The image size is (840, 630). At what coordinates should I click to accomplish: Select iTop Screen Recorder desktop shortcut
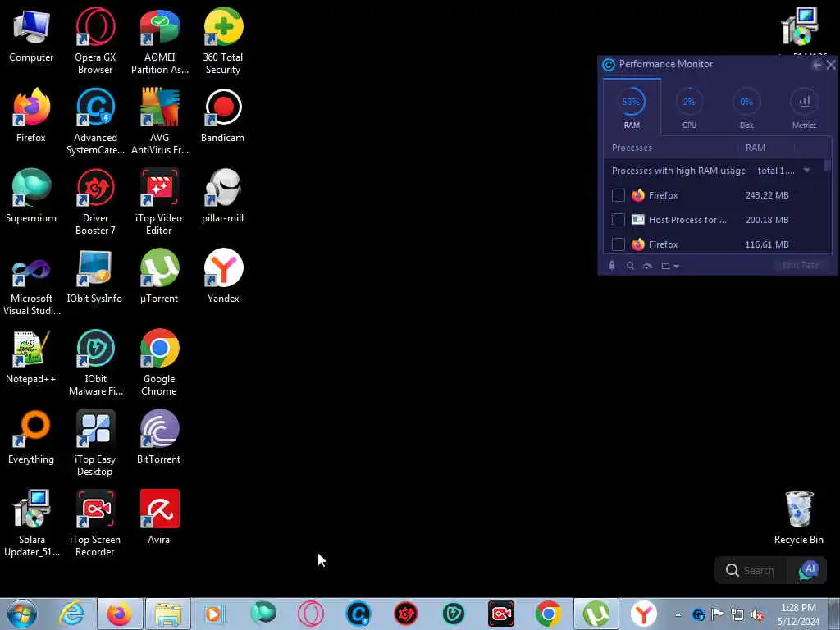coord(95,523)
